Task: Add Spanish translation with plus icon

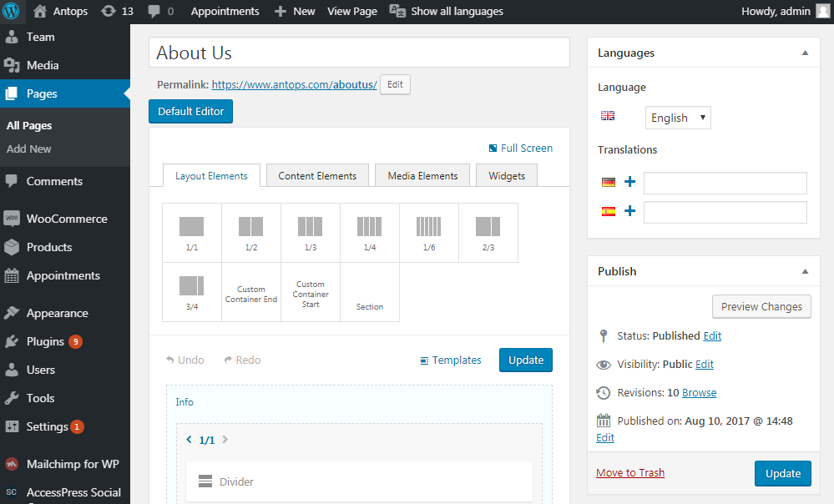Action: 629,211
